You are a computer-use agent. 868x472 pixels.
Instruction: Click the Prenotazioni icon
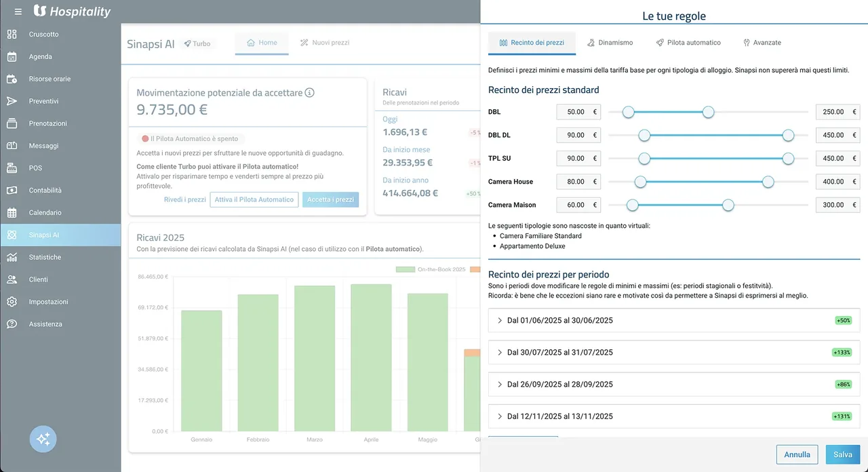click(12, 123)
